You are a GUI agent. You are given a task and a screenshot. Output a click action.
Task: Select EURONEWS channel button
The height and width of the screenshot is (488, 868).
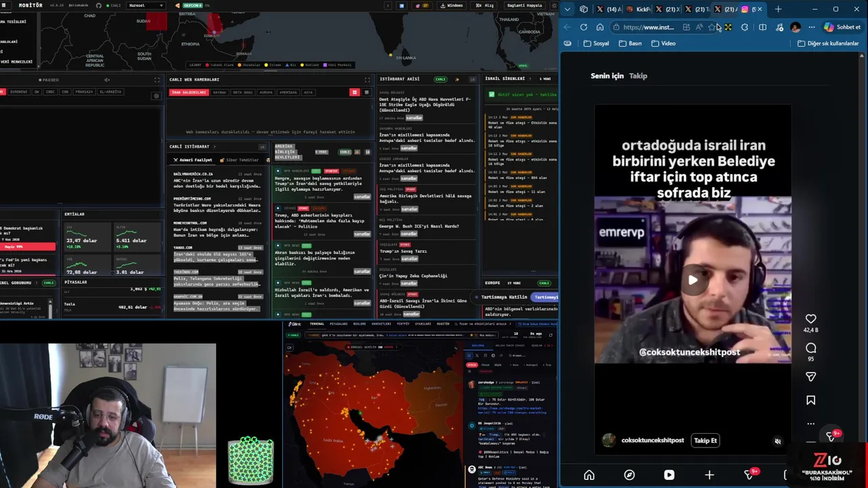19,91
